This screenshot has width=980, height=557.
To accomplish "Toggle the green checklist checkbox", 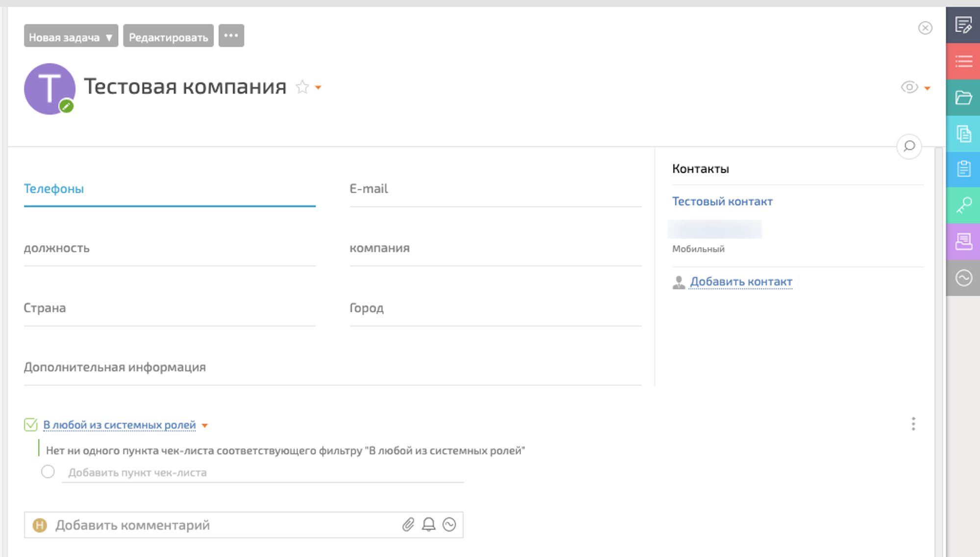I will click(31, 425).
